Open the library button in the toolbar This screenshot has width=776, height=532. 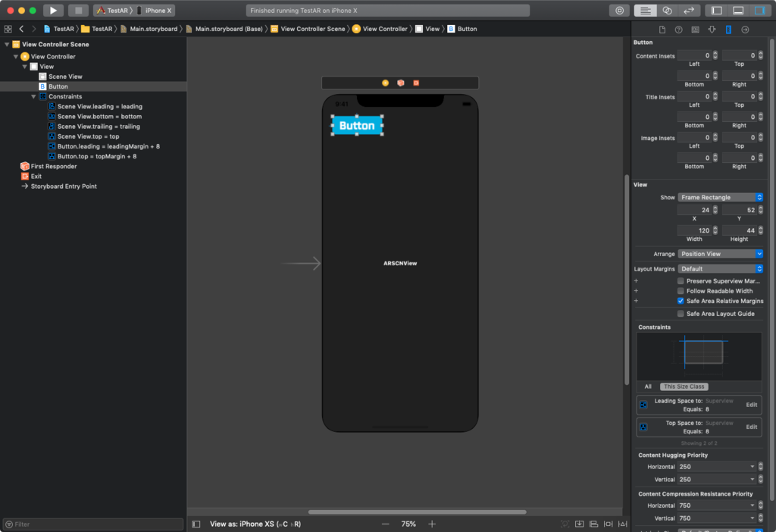point(619,11)
